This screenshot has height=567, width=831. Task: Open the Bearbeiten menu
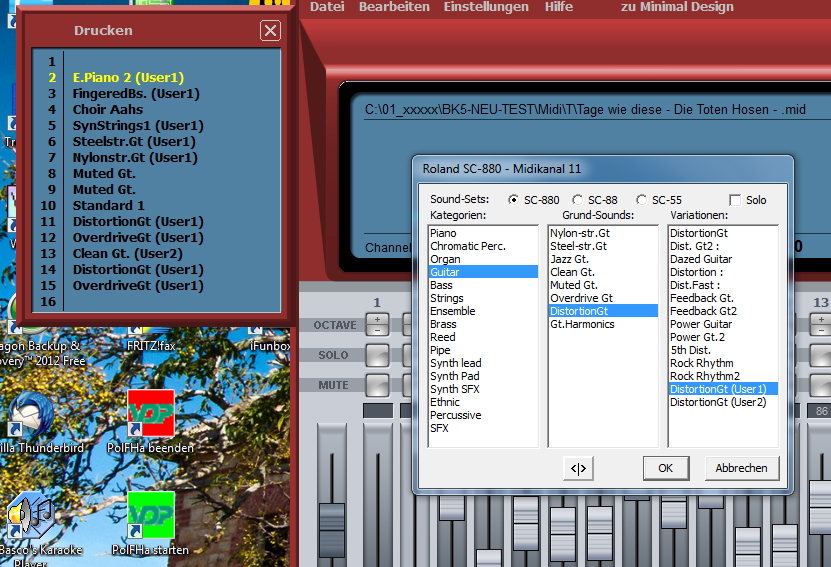click(x=394, y=7)
